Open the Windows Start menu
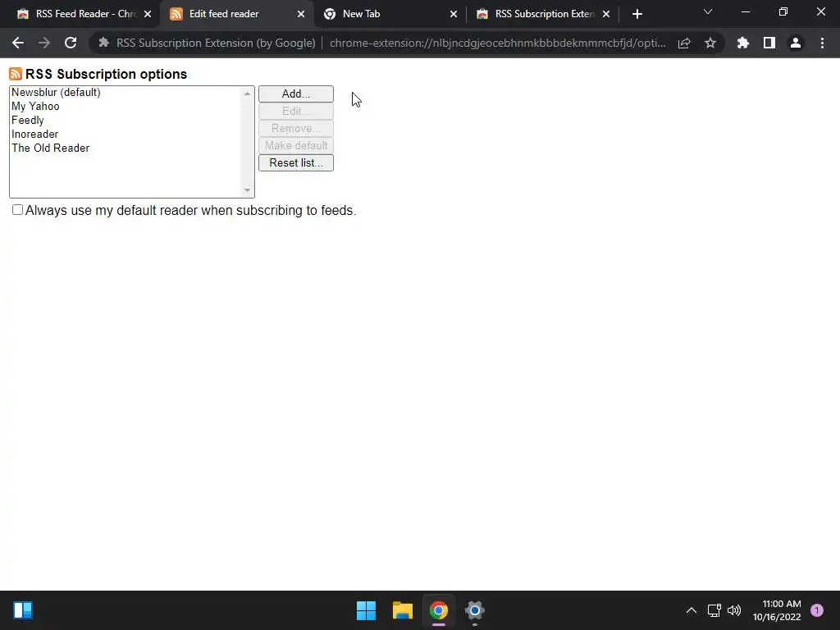840x630 pixels. click(367, 610)
